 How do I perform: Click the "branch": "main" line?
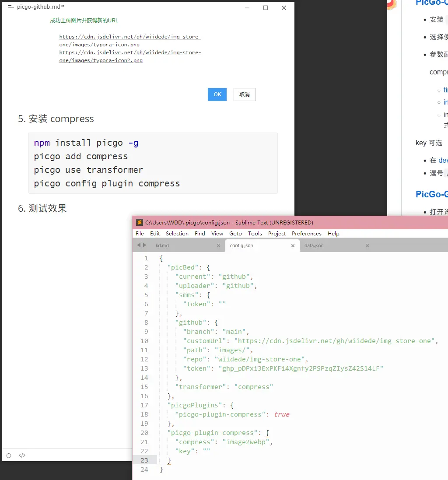click(216, 332)
